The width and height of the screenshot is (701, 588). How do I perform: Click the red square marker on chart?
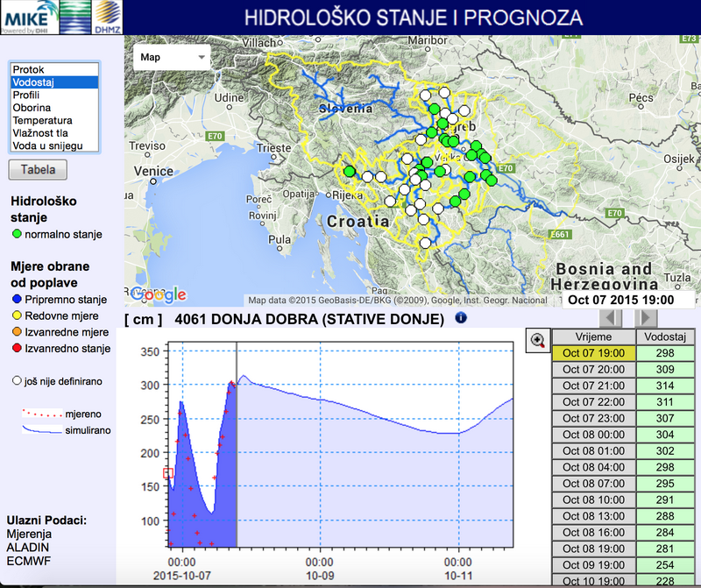click(x=168, y=473)
